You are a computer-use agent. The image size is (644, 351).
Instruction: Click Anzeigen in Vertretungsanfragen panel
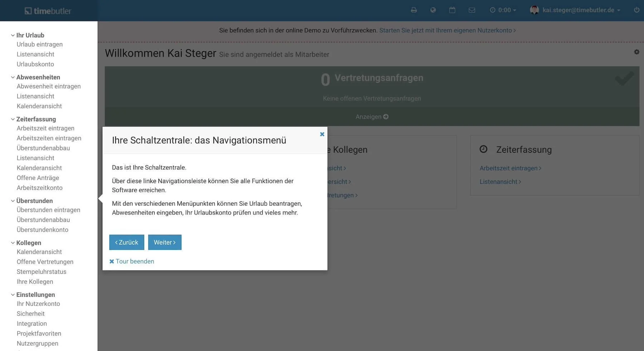372,117
